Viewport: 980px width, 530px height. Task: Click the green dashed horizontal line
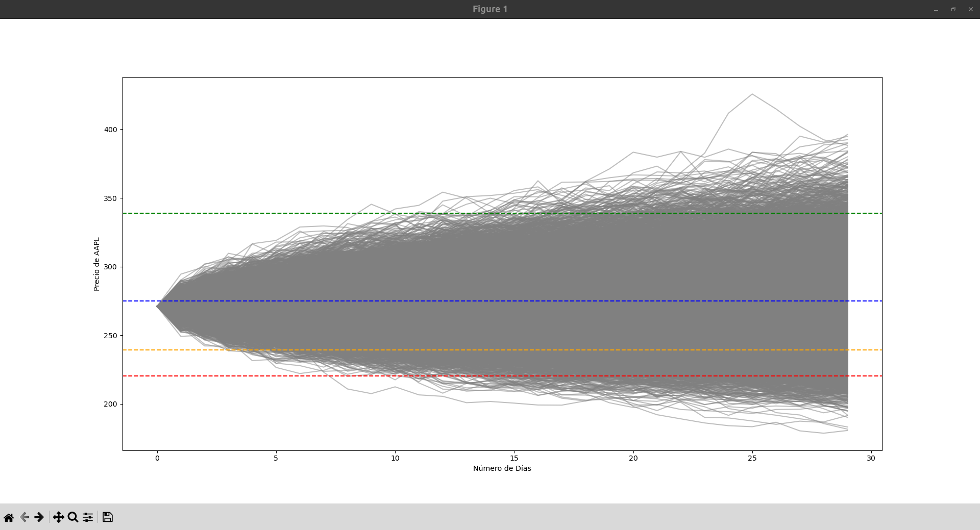(865, 213)
